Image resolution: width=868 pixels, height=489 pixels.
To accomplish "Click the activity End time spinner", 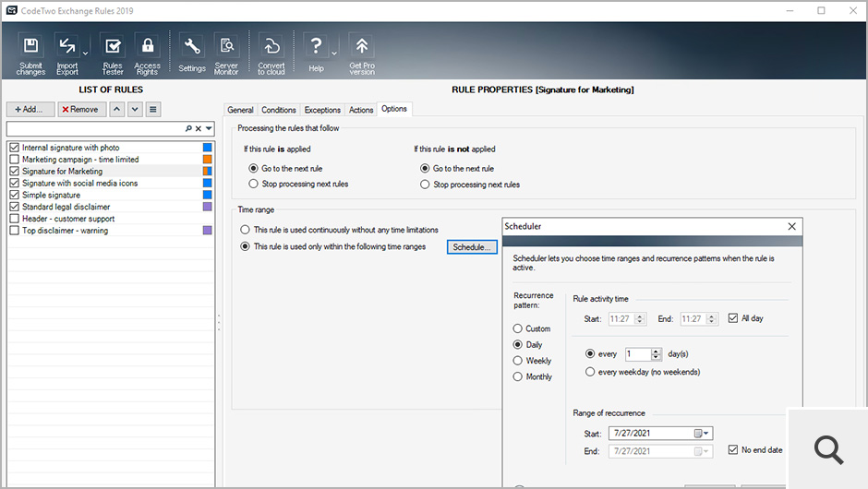I will (x=713, y=319).
